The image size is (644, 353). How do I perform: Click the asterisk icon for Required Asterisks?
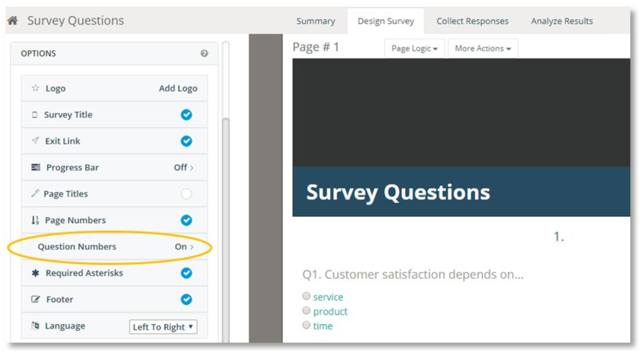(35, 273)
